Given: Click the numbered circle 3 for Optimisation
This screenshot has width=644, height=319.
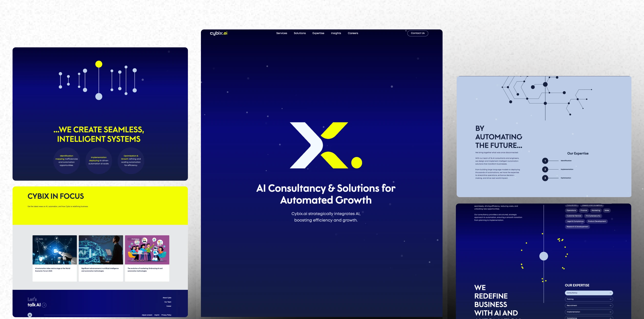Looking at the screenshot, I should pos(545,178).
